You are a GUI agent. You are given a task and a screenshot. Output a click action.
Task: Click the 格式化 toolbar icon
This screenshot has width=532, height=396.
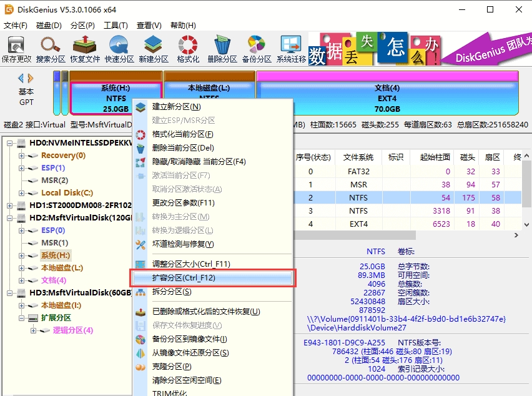pyautogui.click(x=188, y=49)
